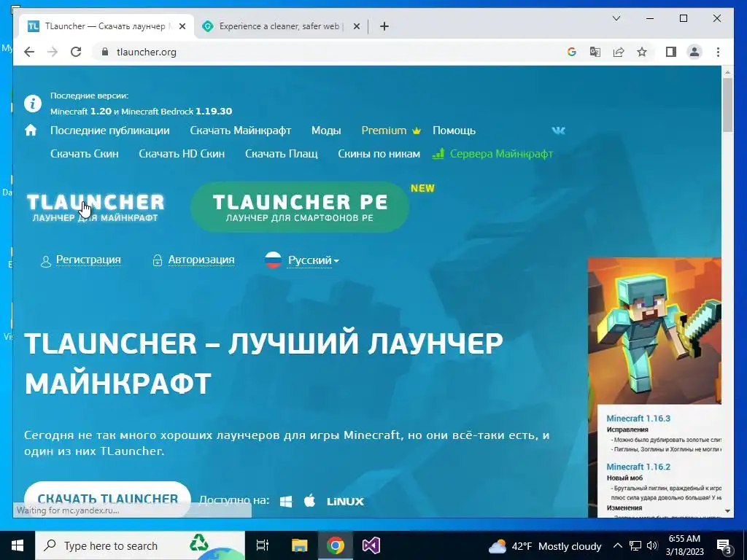Open File Explorer from taskbar

coord(300,545)
